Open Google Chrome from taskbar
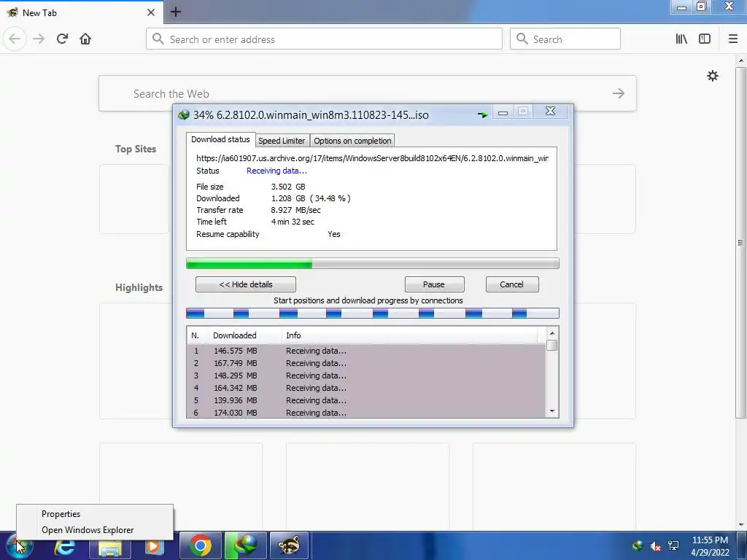Image resolution: width=747 pixels, height=560 pixels. [x=200, y=545]
